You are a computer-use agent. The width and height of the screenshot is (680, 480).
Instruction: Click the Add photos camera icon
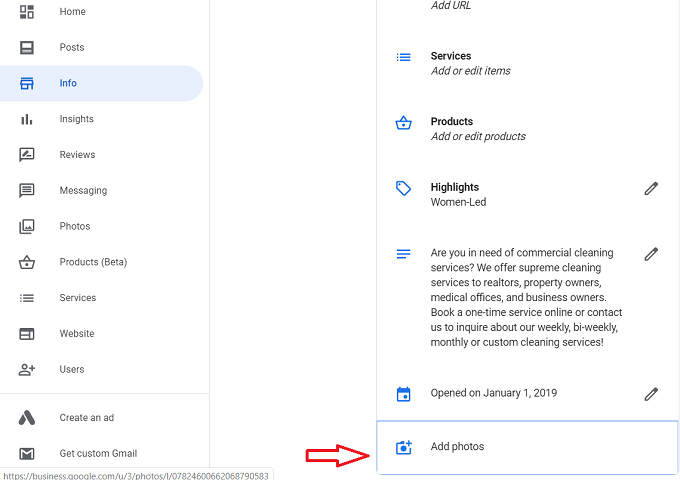tap(404, 447)
